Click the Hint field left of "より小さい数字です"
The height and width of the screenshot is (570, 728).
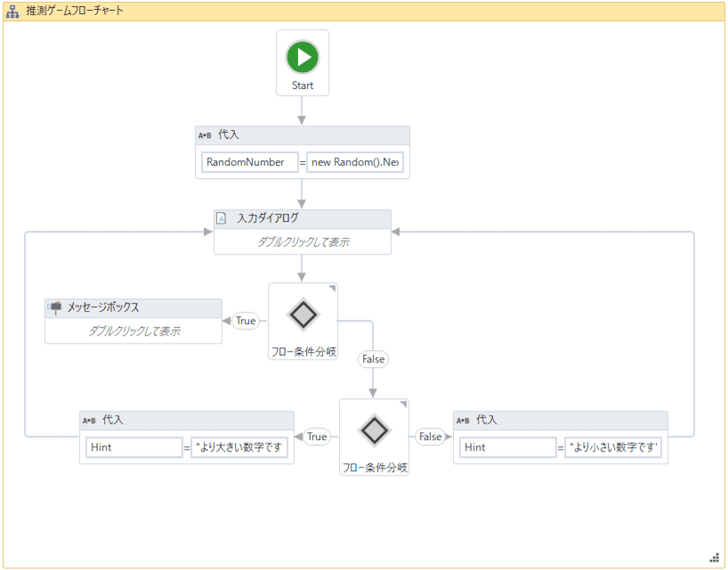coord(508,447)
